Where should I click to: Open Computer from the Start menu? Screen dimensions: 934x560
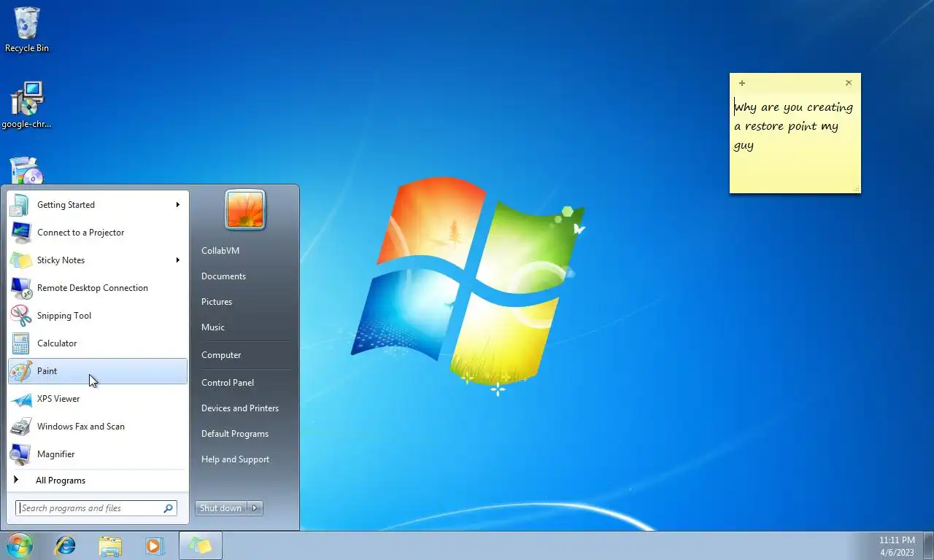pos(221,355)
